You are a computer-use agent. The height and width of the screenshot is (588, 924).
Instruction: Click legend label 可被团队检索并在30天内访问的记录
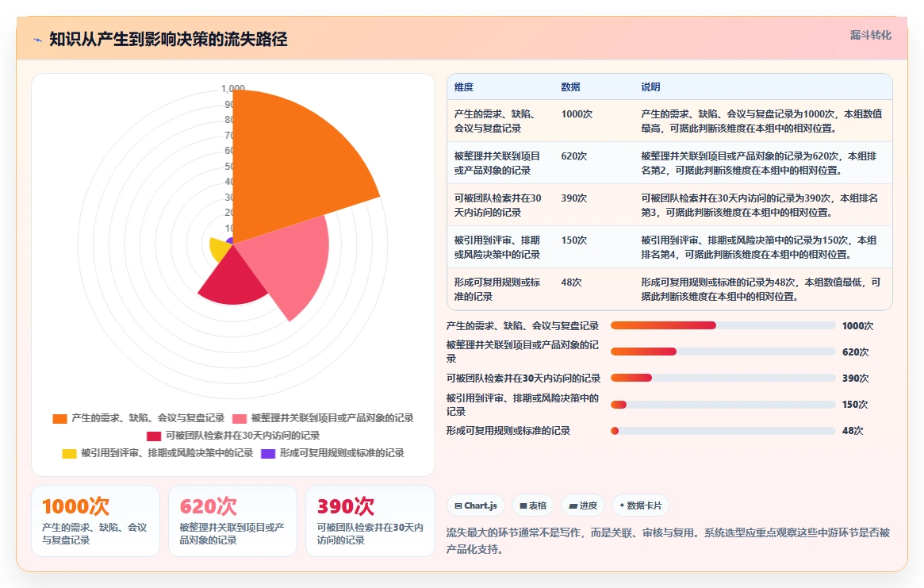tap(243, 436)
